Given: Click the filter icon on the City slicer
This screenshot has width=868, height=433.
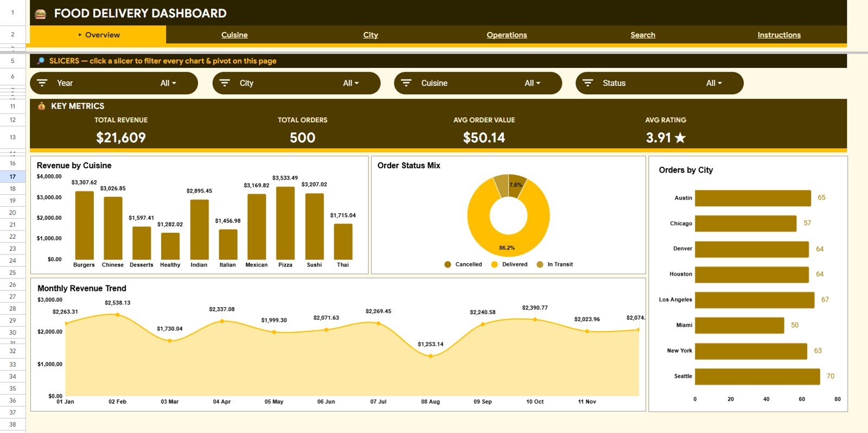Looking at the screenshot, I should [224, 83].
